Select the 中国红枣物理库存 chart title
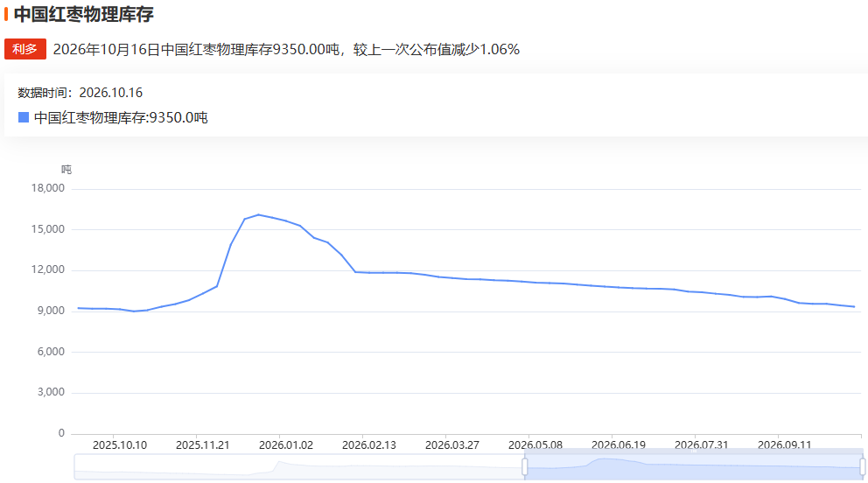 [84, 14]
